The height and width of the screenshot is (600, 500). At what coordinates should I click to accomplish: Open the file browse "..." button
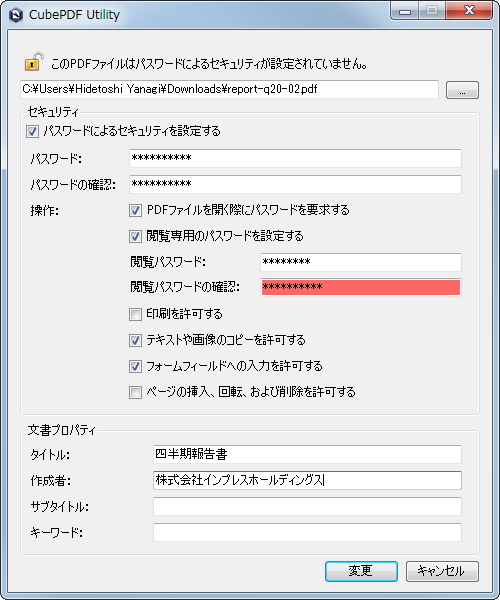tap(462, 90)
